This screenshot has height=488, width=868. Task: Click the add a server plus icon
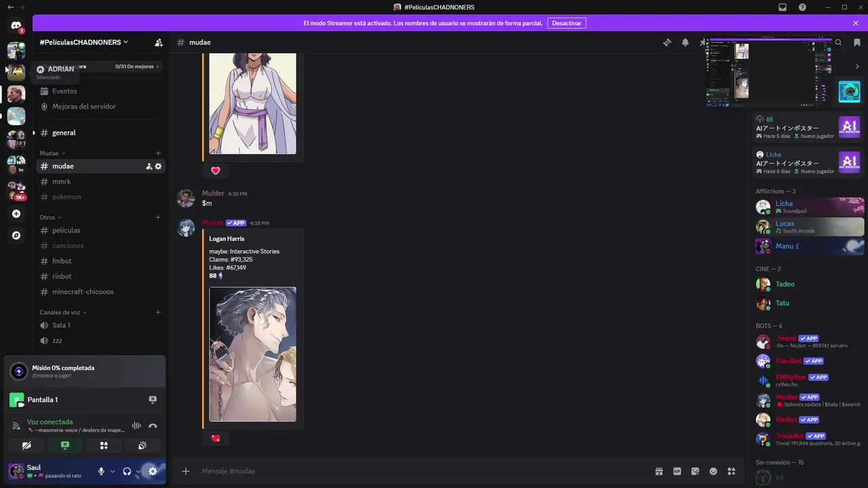click(x=16, y=214)
